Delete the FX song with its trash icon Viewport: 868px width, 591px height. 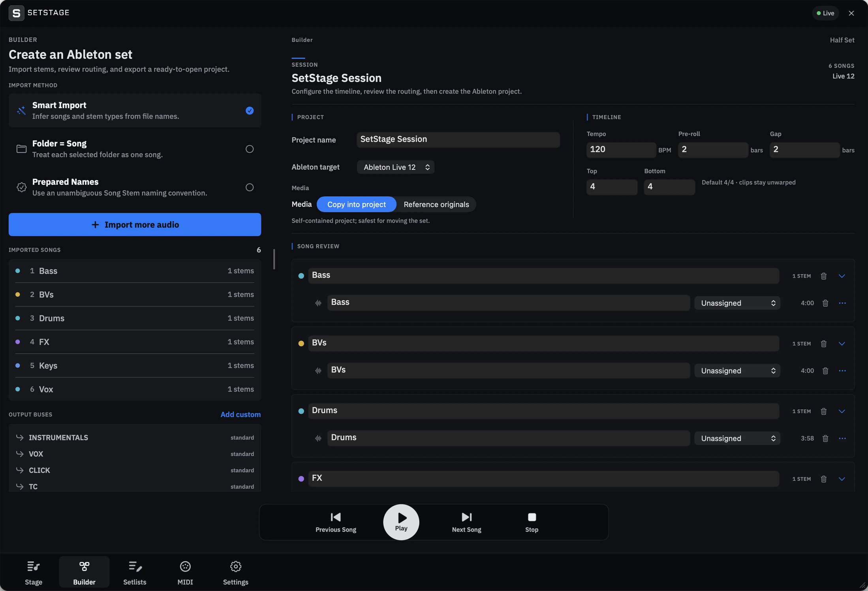coord(823,479)
